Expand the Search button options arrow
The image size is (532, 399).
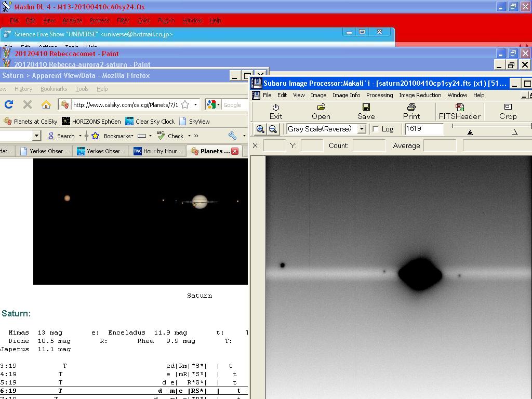click(80, 136)
